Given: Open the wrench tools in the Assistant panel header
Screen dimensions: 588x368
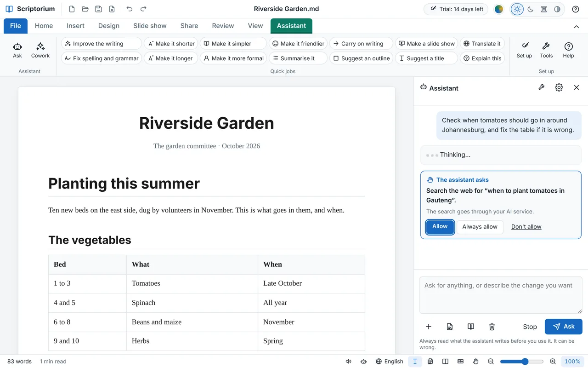Looking at the screenshot, I should [x=542, y=87].
